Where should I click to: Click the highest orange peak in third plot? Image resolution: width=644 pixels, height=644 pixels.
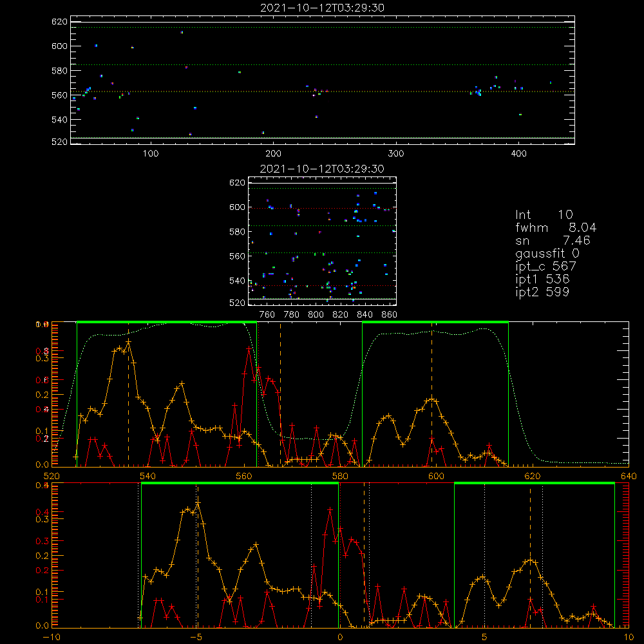pos(129,341)
